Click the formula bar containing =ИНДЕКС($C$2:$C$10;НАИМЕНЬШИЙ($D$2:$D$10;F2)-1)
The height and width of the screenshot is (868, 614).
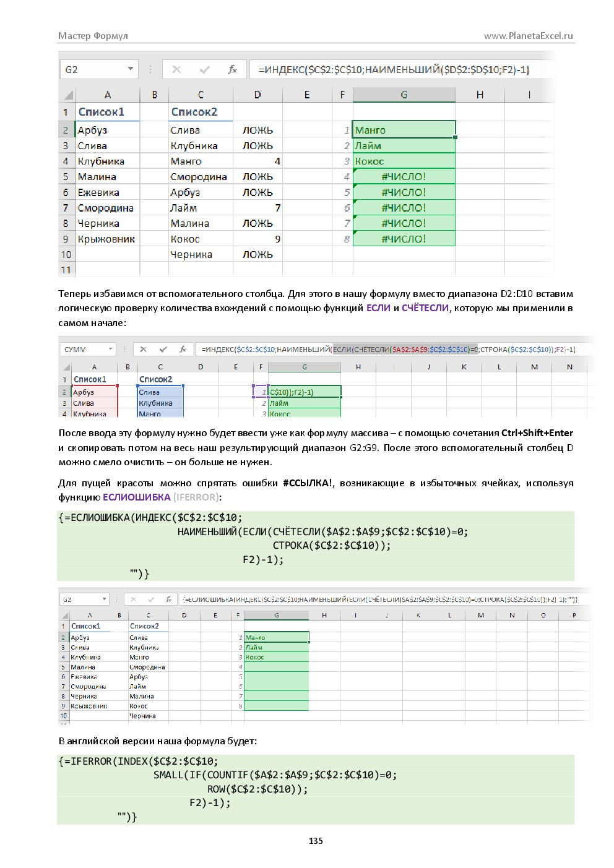coord(400,69)
